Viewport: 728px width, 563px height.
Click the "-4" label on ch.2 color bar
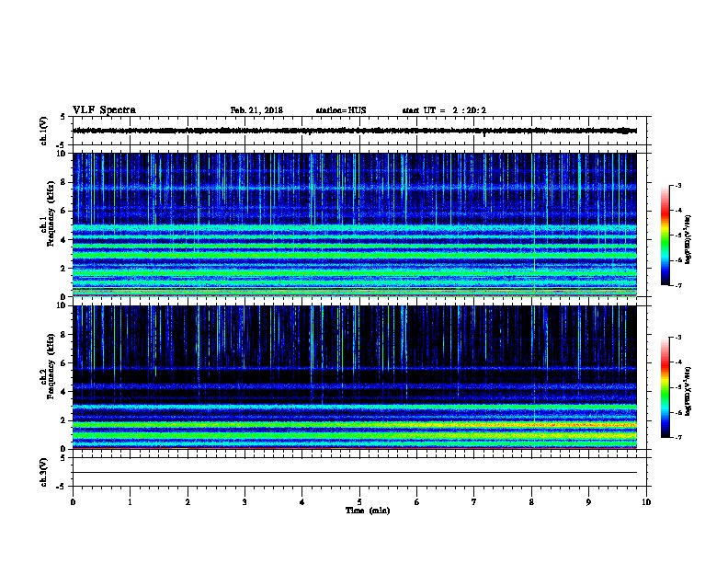click(x=678, y=362)
